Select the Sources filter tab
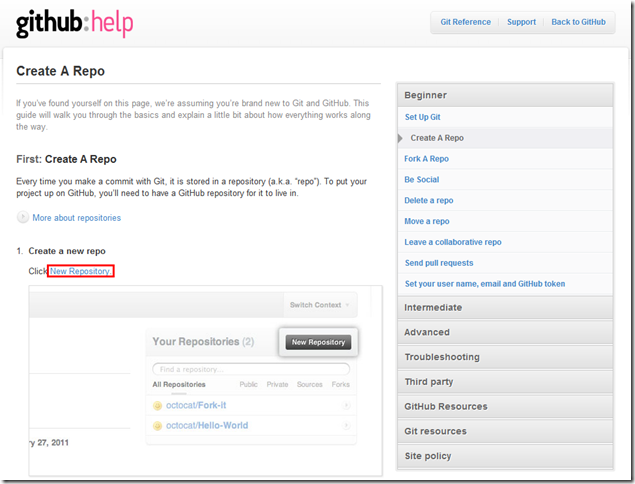This screenshot has width=635, height=484. (x=310, y=384)
